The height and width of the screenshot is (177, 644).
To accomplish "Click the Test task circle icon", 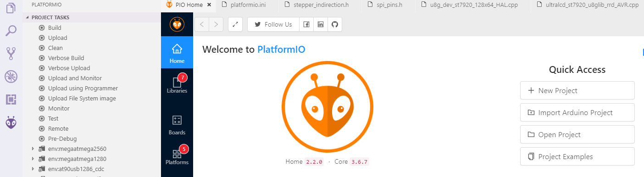I will tap(42, 119).
